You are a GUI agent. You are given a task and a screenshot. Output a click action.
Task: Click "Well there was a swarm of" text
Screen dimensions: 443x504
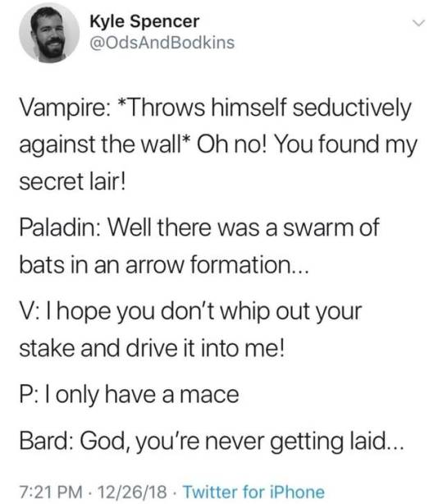point(244,227)
